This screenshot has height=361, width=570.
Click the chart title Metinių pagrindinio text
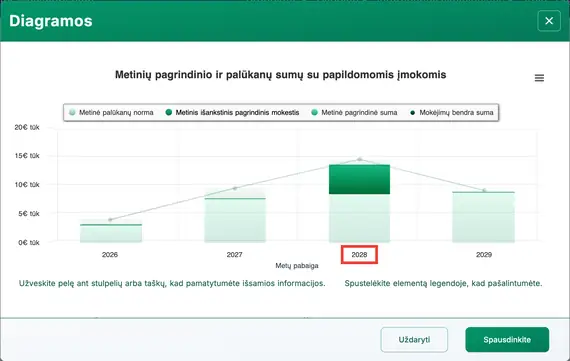(280, 75)
